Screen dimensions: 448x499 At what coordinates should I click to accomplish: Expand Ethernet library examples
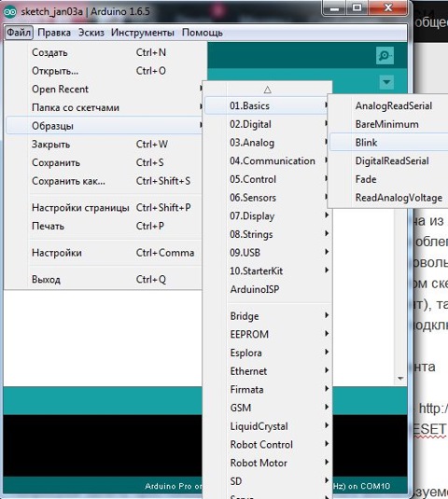[x=268, y=371]
